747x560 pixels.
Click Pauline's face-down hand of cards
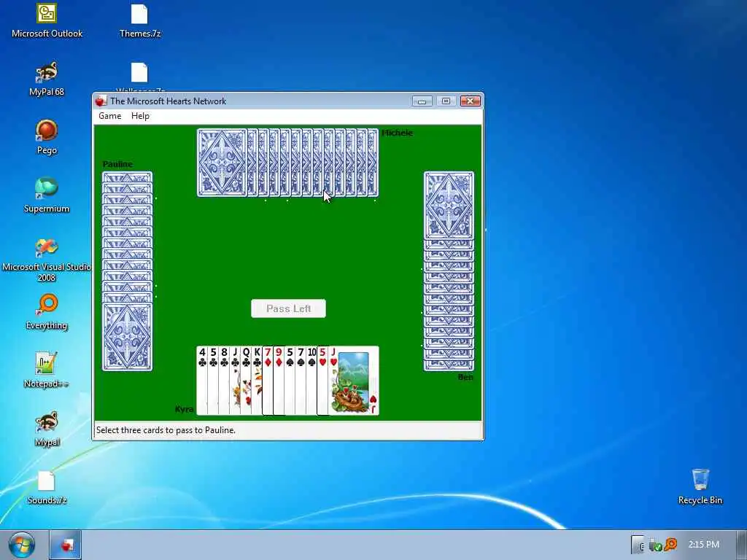coord(127,271)
